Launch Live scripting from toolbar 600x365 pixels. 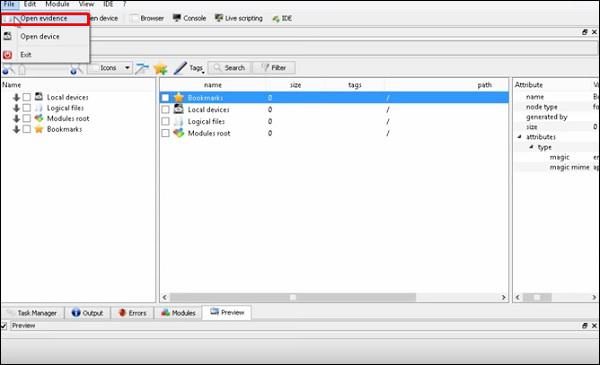point(218,18)
